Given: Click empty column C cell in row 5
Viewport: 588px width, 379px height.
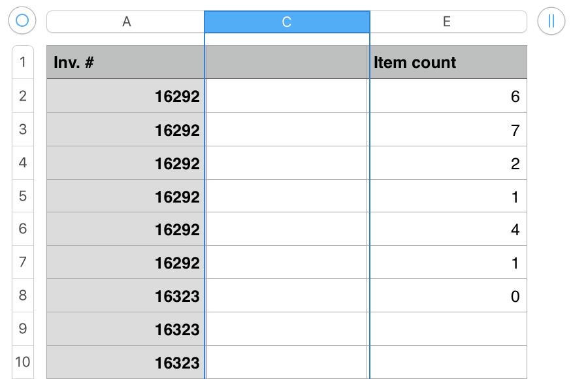Looking at the screenshot, I should pos(287,196).
